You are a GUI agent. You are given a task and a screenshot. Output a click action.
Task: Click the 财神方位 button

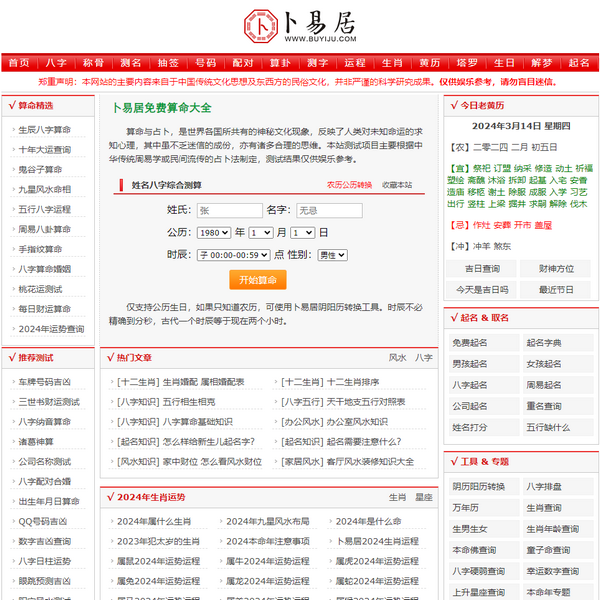click(x=556, y=268)
